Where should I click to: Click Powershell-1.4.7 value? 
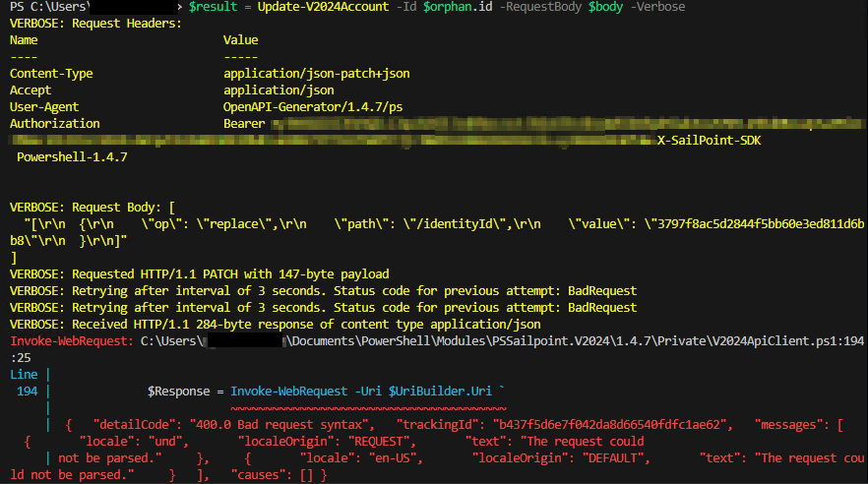tap(72, 157)
